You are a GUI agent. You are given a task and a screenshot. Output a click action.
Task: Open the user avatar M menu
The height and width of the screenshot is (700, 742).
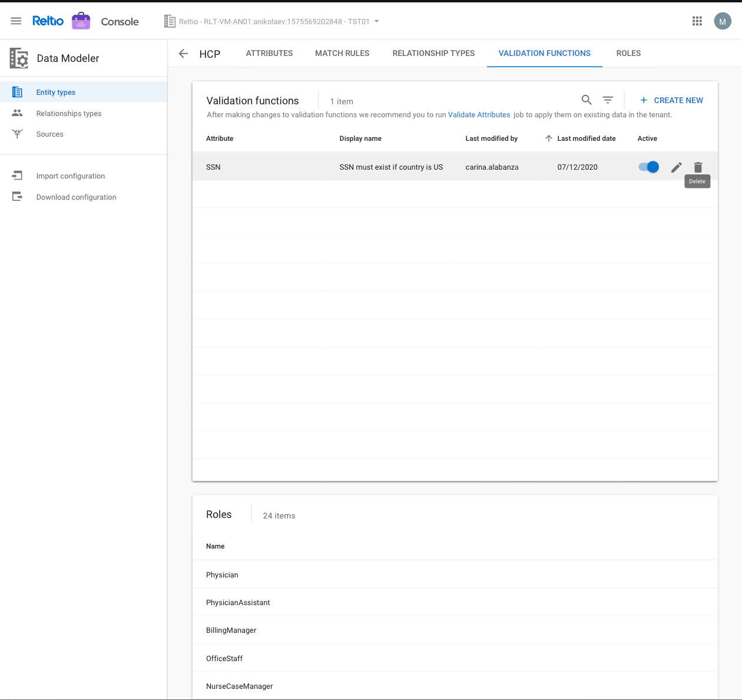coord(723,21)
